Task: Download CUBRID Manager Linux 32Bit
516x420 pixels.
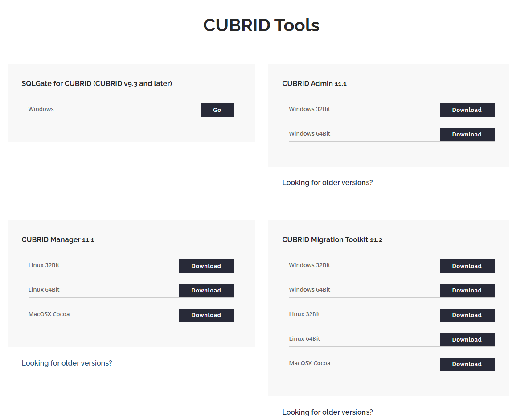Action: pos(206,266)
